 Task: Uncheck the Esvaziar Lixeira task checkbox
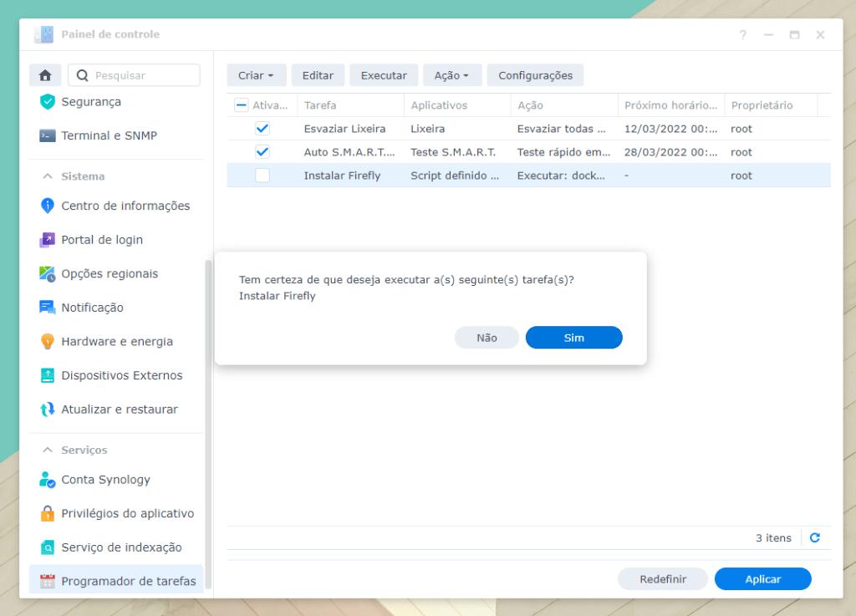coord(262,129)
